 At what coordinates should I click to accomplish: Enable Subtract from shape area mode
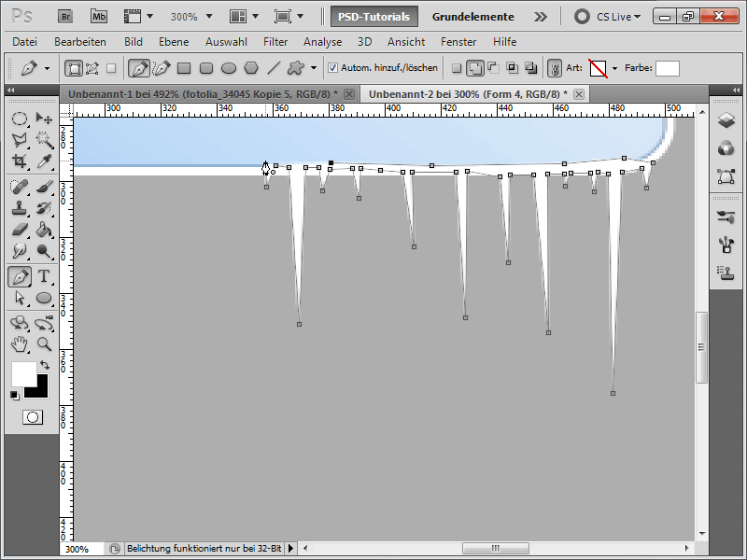pyautogui.click(x=493, y=68)
